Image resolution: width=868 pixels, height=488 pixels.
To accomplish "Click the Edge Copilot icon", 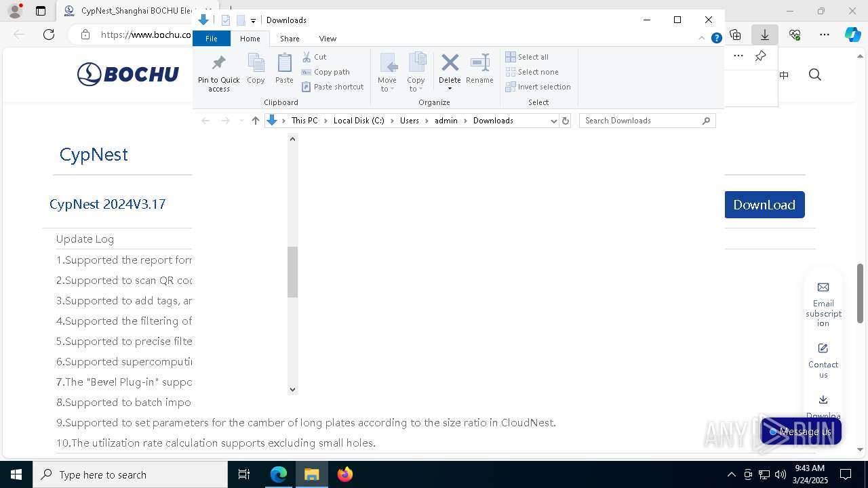I will [x=852, y=35].
